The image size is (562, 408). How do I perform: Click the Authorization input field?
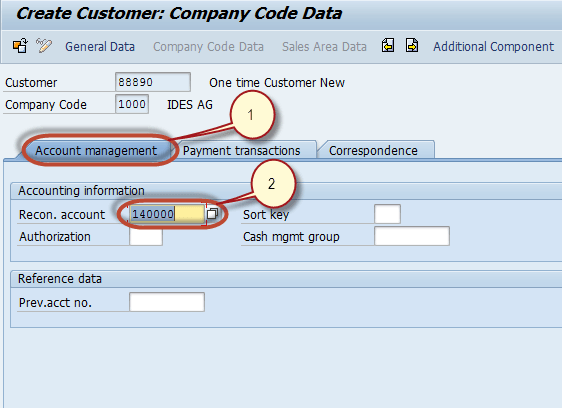point(146,237)
